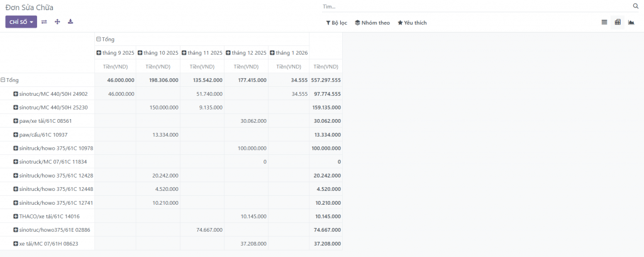Click the flip axis swap icon

pyautogui.click(x=44, y=21)
